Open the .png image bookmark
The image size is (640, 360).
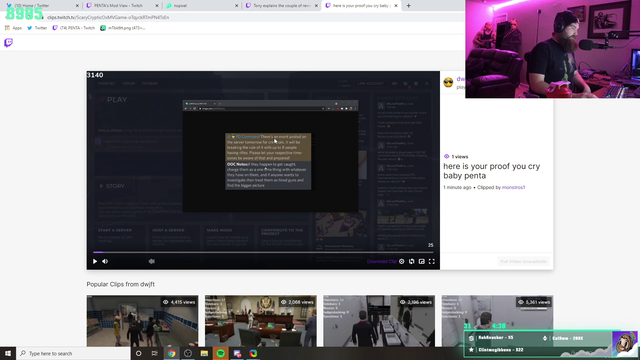122,28
